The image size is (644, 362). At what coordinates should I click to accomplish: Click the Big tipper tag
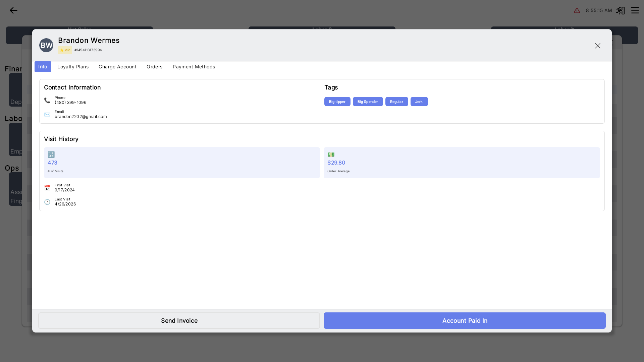[337, 102]
